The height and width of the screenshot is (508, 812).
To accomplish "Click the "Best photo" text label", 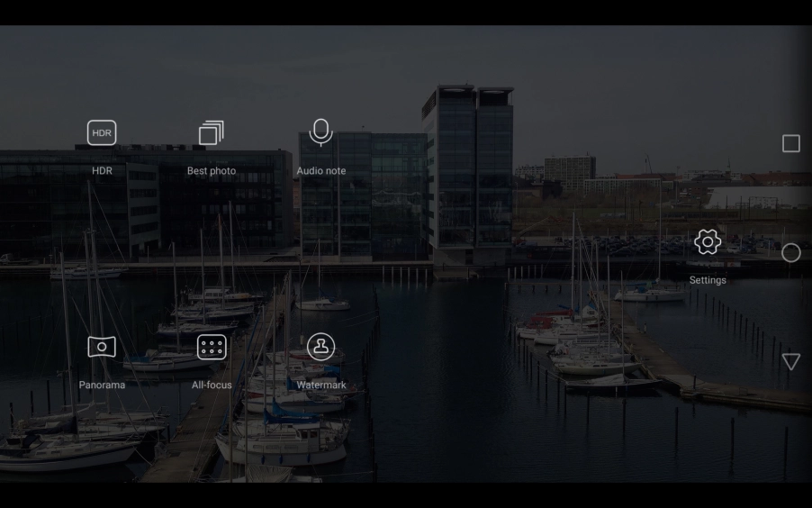I will pyautogui.click(x=212, y=171).
